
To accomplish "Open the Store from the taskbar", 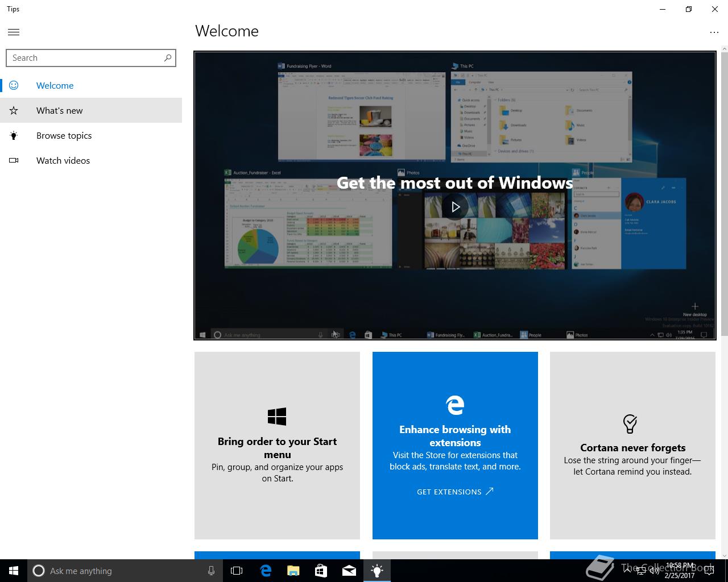I will [x=321, y=571].
